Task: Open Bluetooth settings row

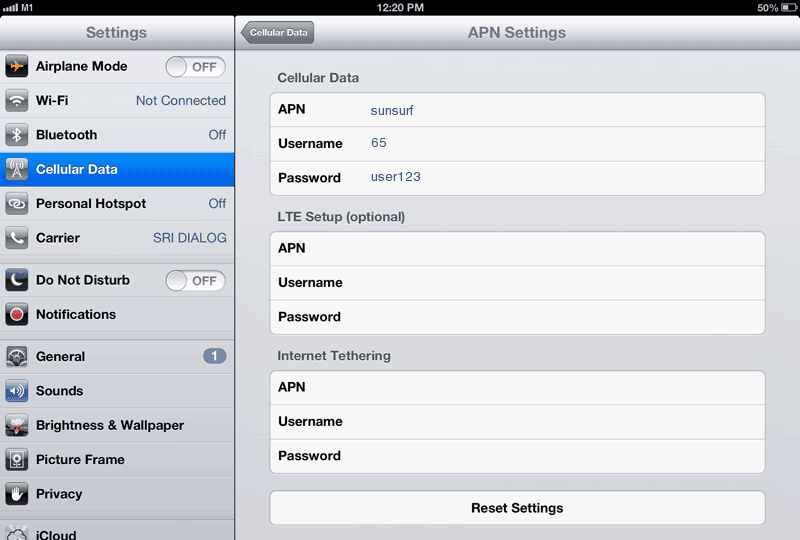Action: 117,135
